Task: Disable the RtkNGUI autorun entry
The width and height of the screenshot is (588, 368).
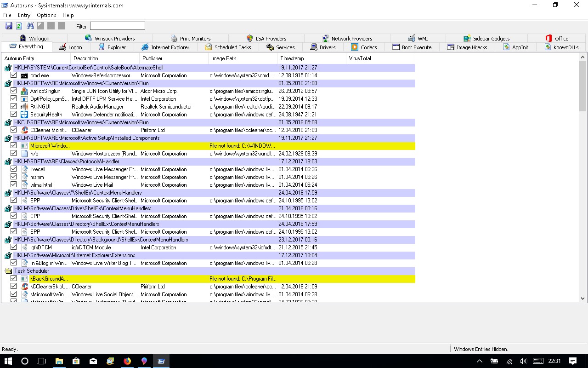Action: (x=13, y=106)
